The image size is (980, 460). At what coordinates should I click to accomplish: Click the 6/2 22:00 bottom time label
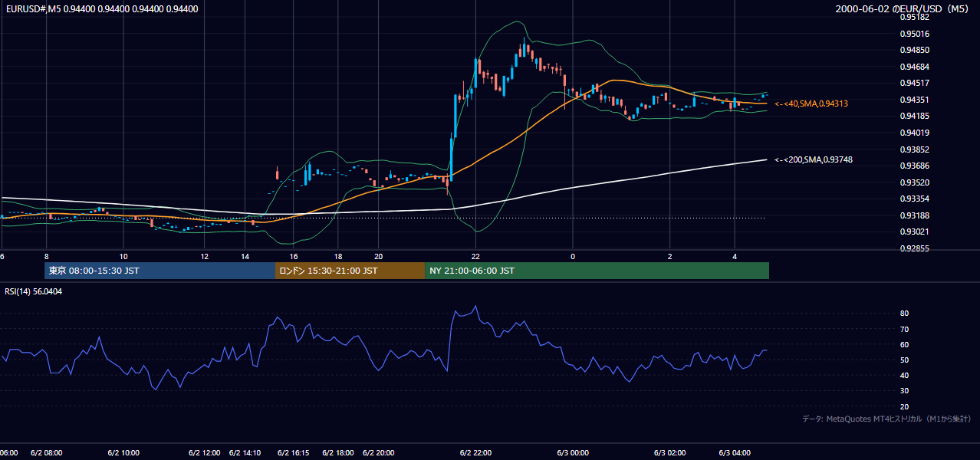tap(475, 453)
